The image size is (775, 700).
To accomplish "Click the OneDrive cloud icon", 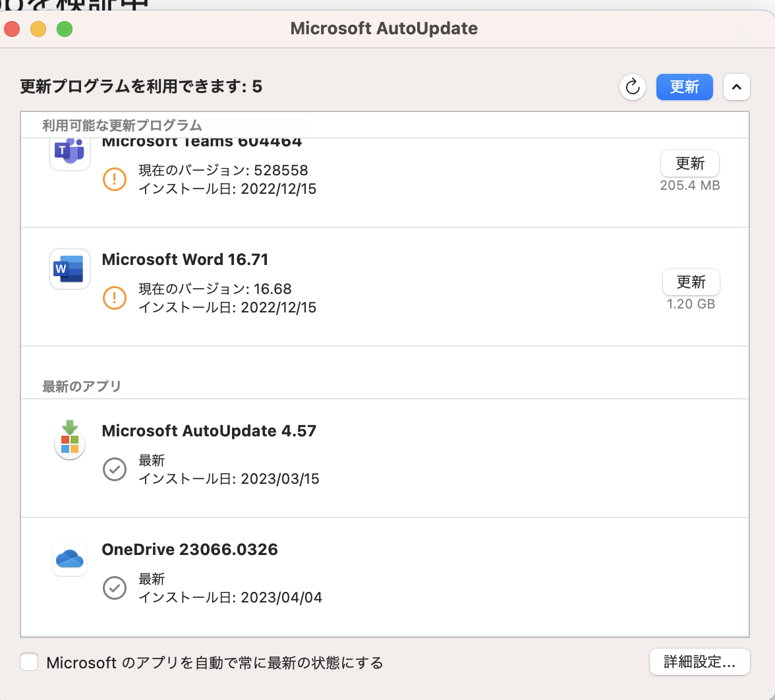I will [x=70, y=559].
